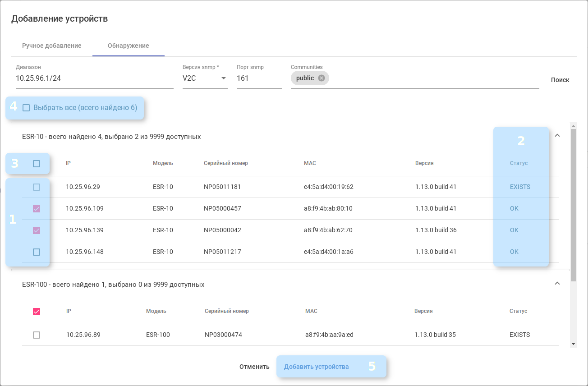Switch to the Ручное добавление tab

point(52,46)
